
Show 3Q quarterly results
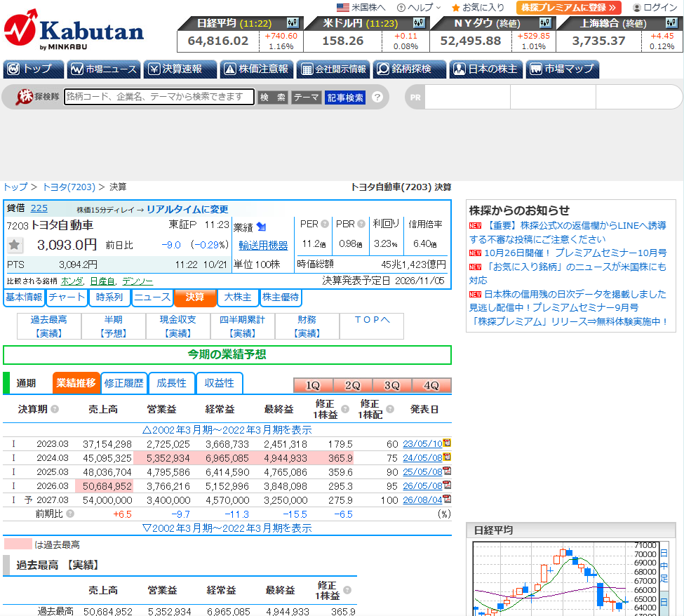(x=392, y=385)
